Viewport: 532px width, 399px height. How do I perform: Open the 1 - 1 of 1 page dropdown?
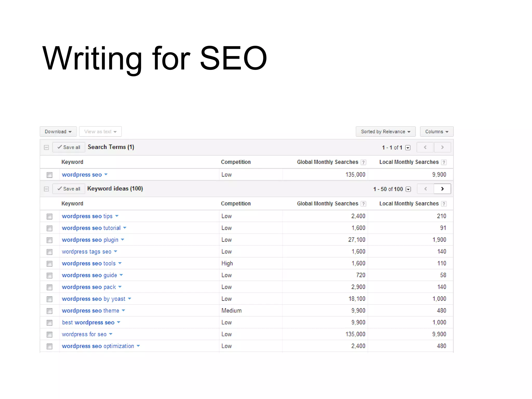(x=408, y=148)
